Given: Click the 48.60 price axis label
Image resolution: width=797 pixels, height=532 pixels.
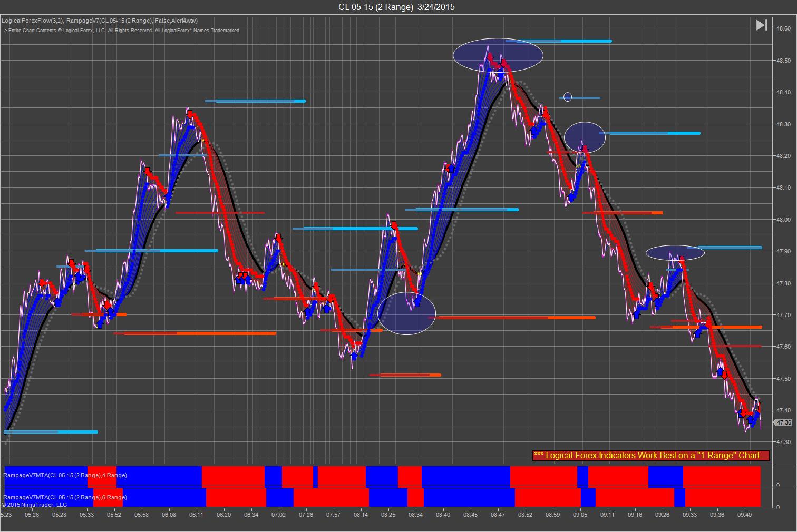Looking at the screenshot, I should click(x=783, y=28).
